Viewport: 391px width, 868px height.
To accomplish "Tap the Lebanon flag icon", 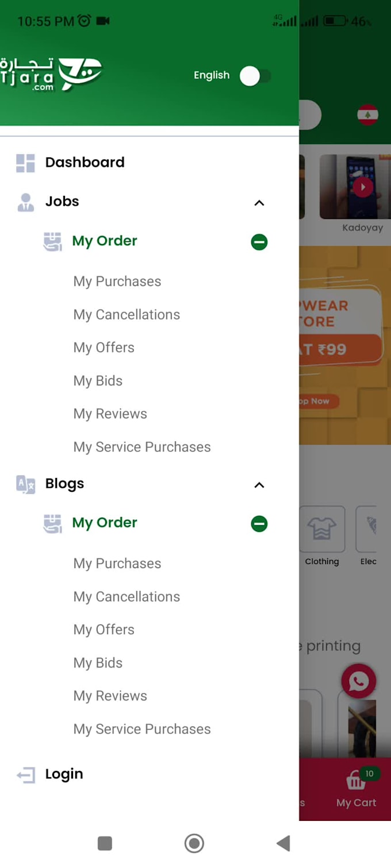I will [367, 115].
